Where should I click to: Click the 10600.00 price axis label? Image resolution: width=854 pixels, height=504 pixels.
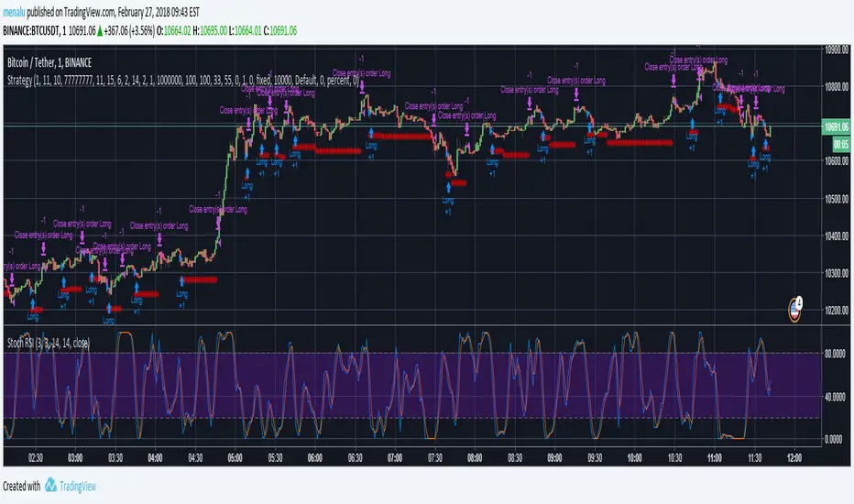pos(837,161)
